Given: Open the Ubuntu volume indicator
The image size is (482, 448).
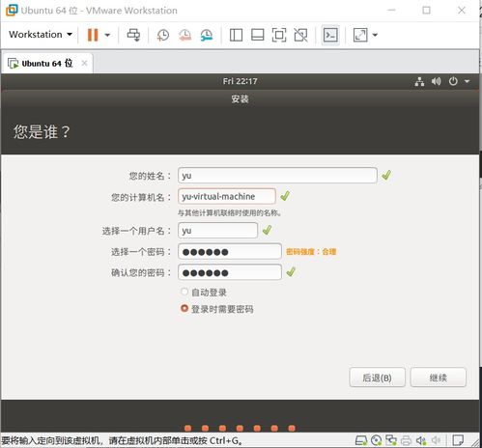Looking at the screenshot, I should pos(436,81).
